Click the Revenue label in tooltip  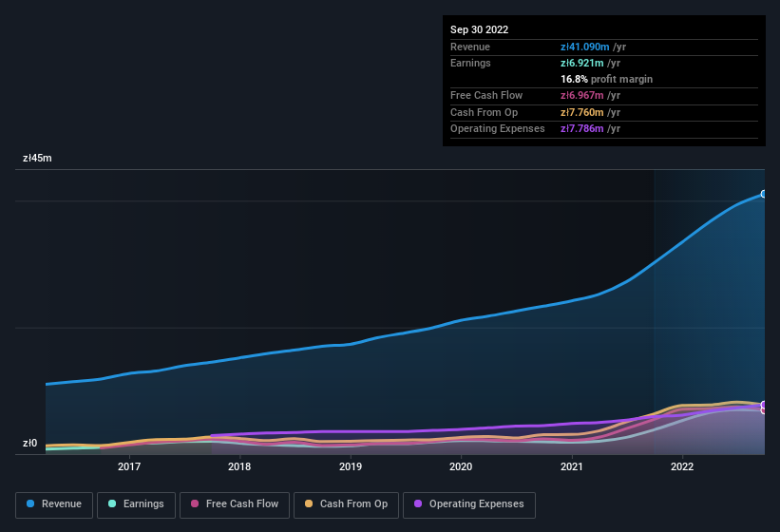coord(470,47)
